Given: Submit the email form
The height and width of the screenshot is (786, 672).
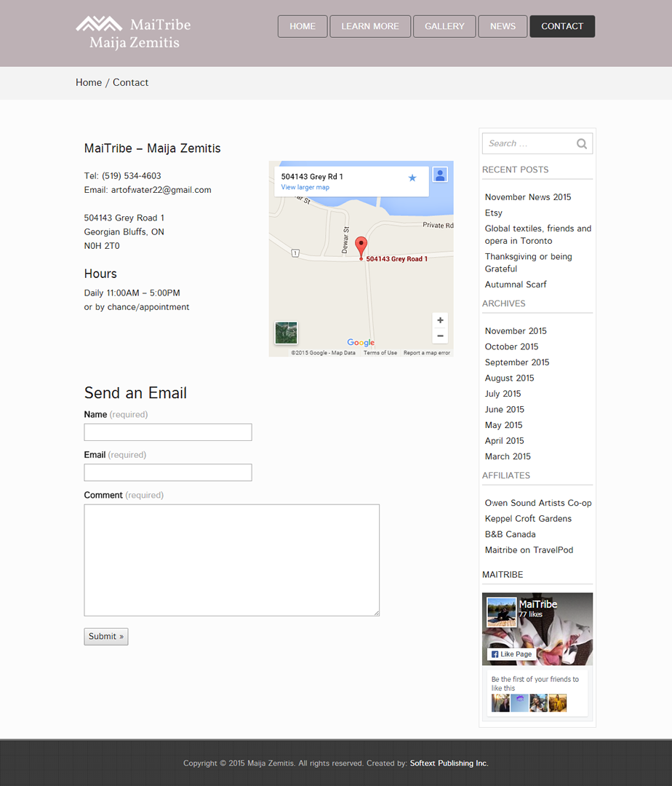Looking at the screenshot, I should pyautogui.click(x=106, y=636).
